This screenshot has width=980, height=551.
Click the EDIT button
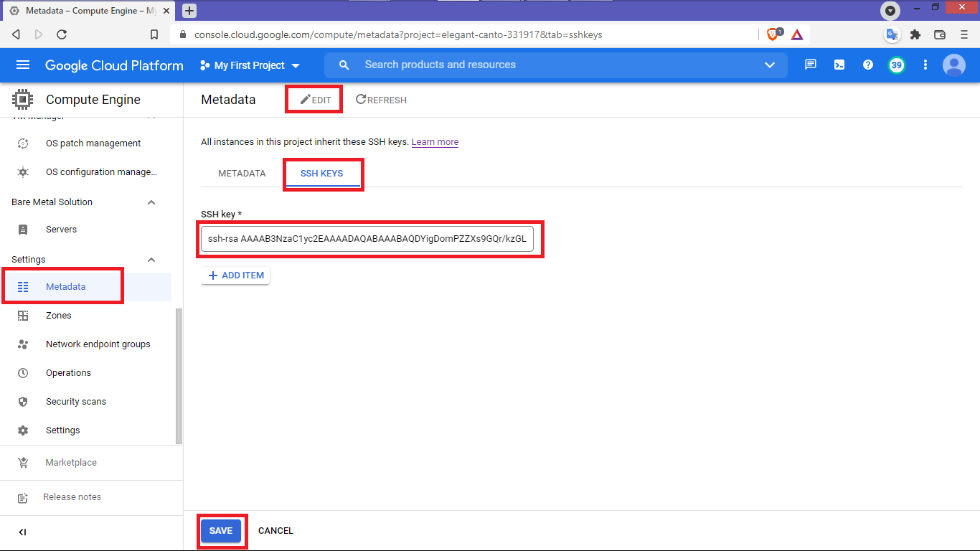tap(316, 100)
